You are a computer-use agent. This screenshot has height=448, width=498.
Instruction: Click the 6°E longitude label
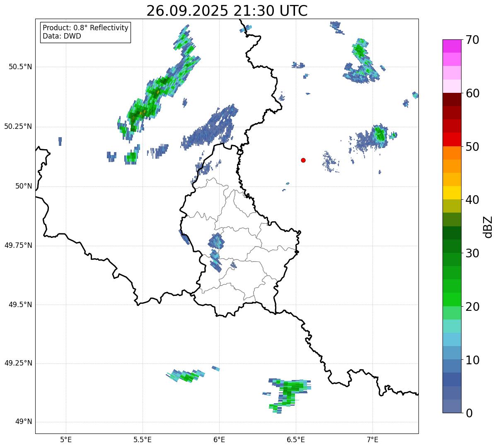(x=219, y=439)
